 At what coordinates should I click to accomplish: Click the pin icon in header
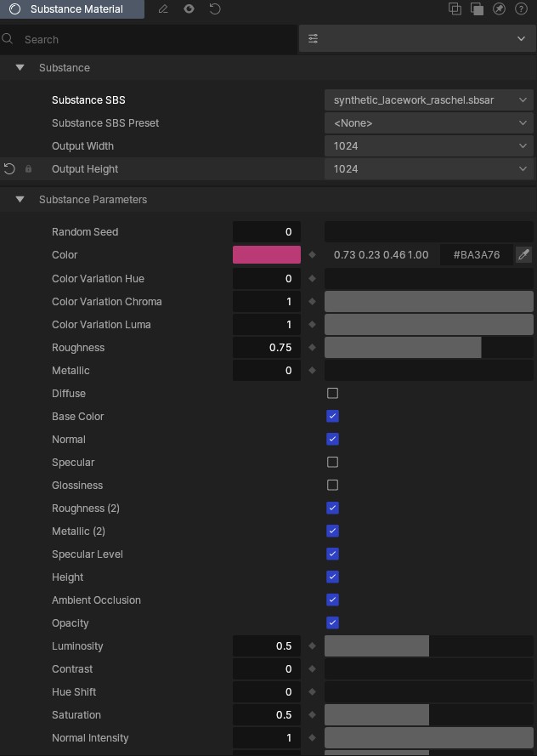tap(499, 9)
